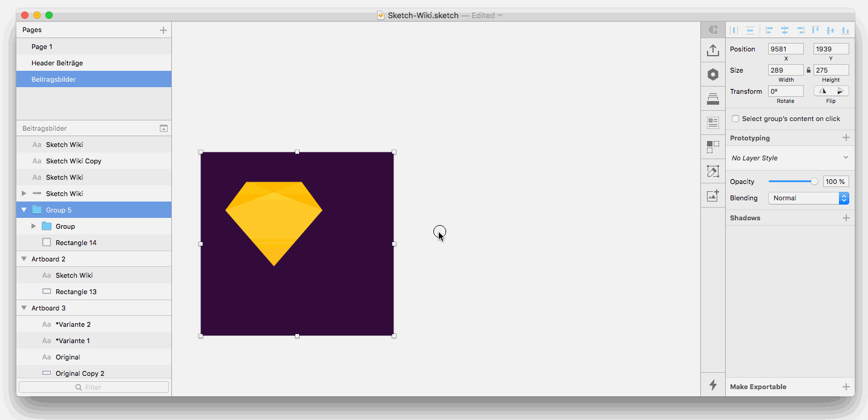Add a new page with plus icon
This screenshot has width=868, height=420.
(x=163, y=30)
